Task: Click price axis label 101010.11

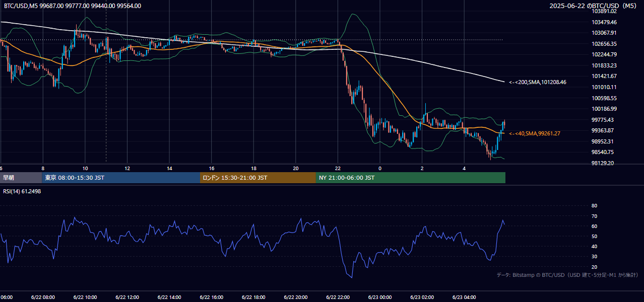Action: 604,87
